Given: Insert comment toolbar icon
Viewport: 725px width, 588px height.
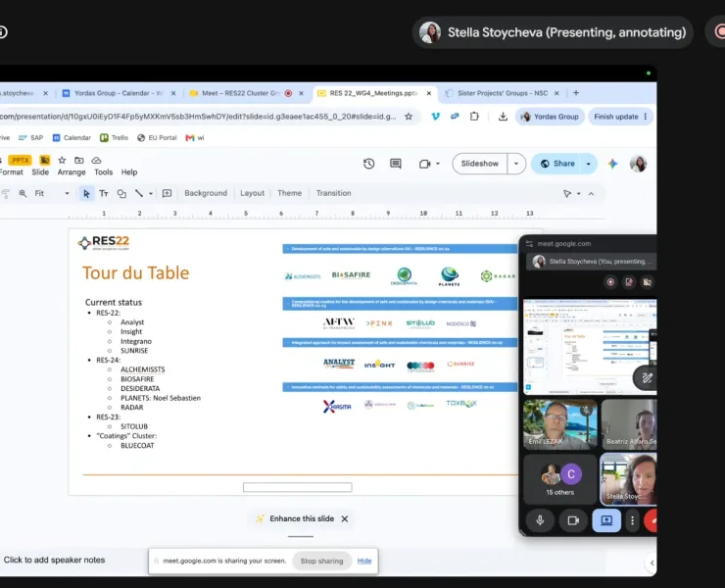Looking at the screenshot, I should [x=167, y=193].
